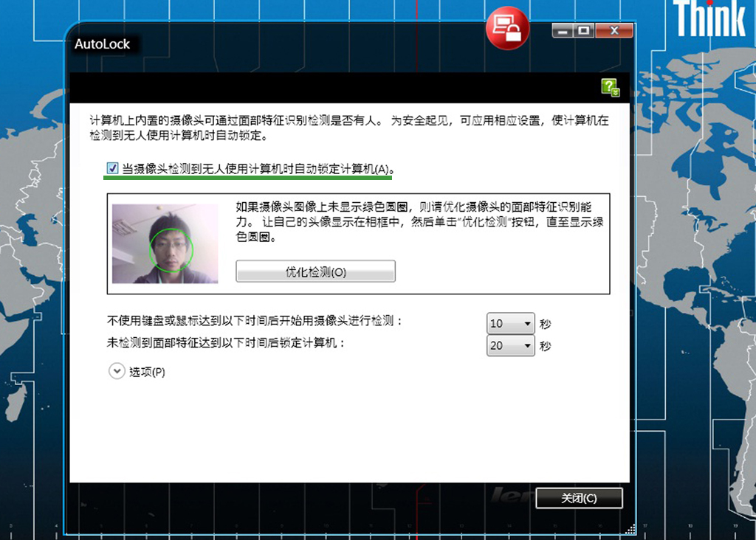The width and height of the screenshot is (756, 540).
Task: Click the webcam preview thumbnail
Action: point(165,243)
